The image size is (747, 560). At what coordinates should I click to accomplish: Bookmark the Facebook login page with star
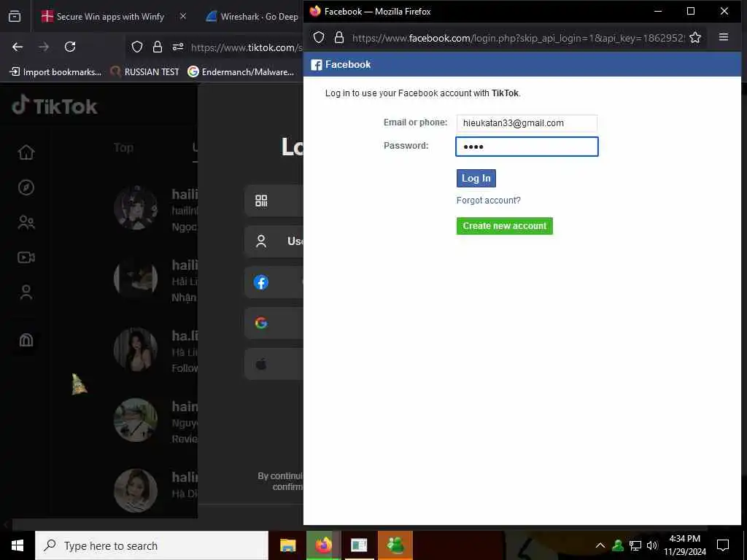pyautogui.click(x=695, y=37)
